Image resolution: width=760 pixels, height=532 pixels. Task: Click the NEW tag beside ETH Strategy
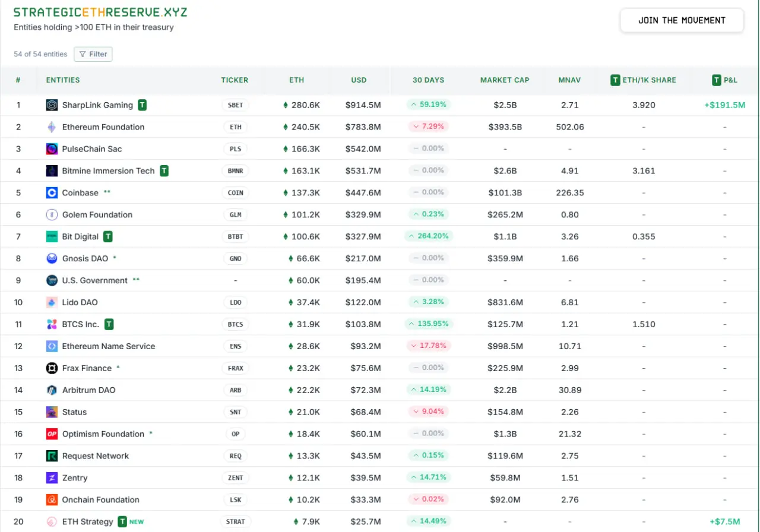coord(137,522)
